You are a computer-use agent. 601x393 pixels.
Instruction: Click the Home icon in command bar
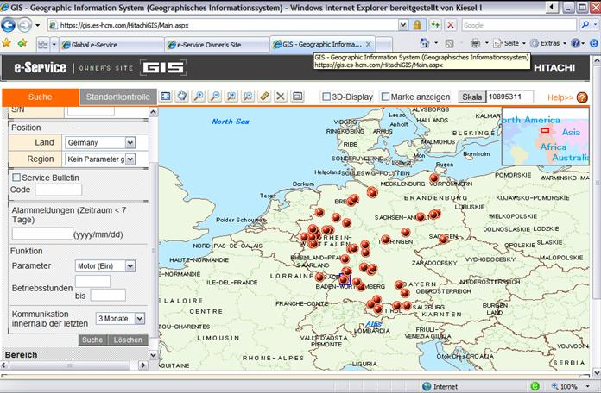[425, 43]
